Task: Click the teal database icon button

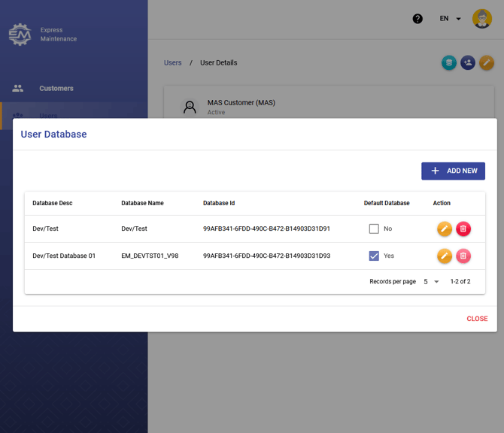Action: click(x=449, y=63)
